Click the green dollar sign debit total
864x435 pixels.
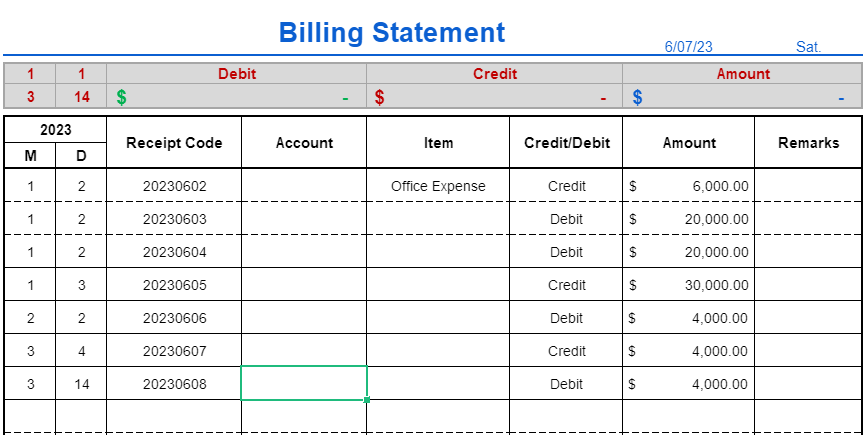point(122,98)
